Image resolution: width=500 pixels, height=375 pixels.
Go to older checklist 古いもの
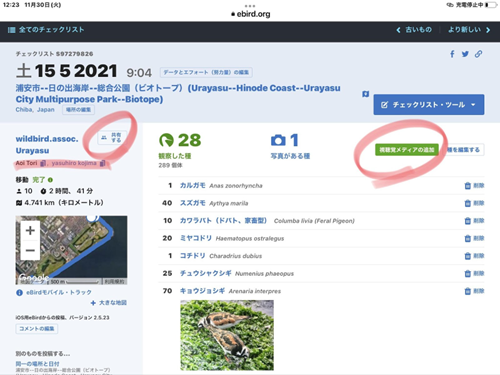(414, 30)
